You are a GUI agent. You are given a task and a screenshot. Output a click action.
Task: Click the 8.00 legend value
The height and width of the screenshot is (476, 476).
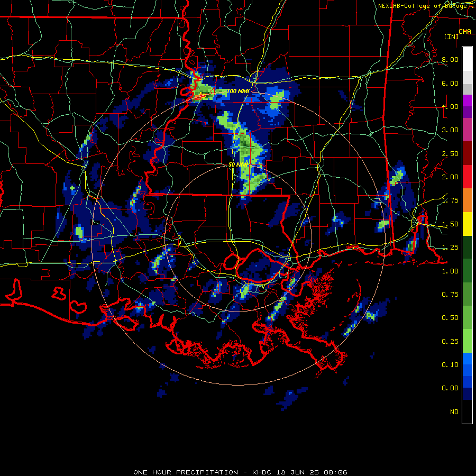tap(450, 59)
